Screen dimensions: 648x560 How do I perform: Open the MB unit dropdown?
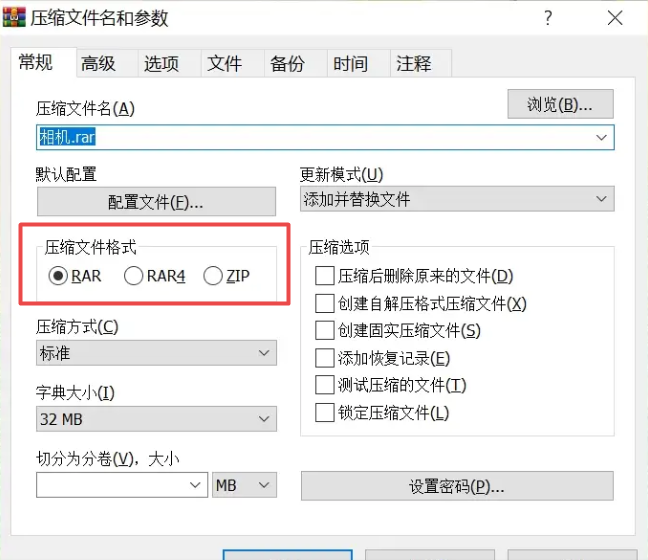[244, 485]
